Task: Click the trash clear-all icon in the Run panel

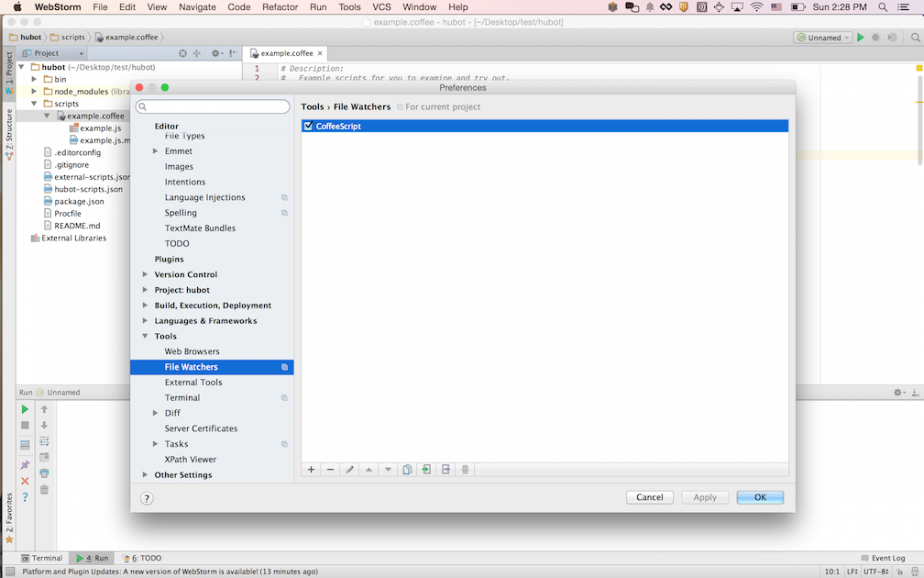Action: click(44, 490)
